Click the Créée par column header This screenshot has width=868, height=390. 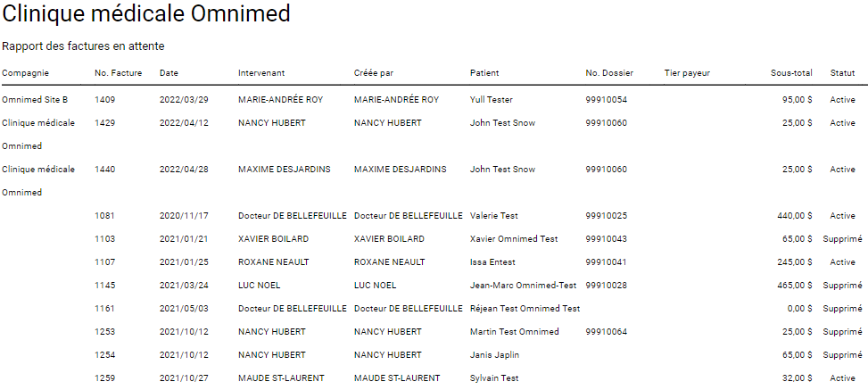(375, 73)
